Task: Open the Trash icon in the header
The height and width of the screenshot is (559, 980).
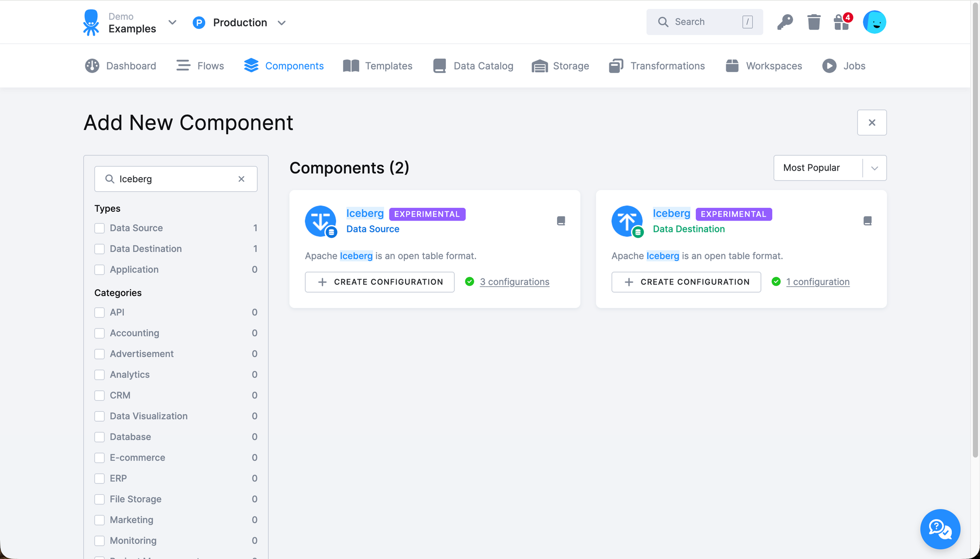Action: click(x=814, y=22)
